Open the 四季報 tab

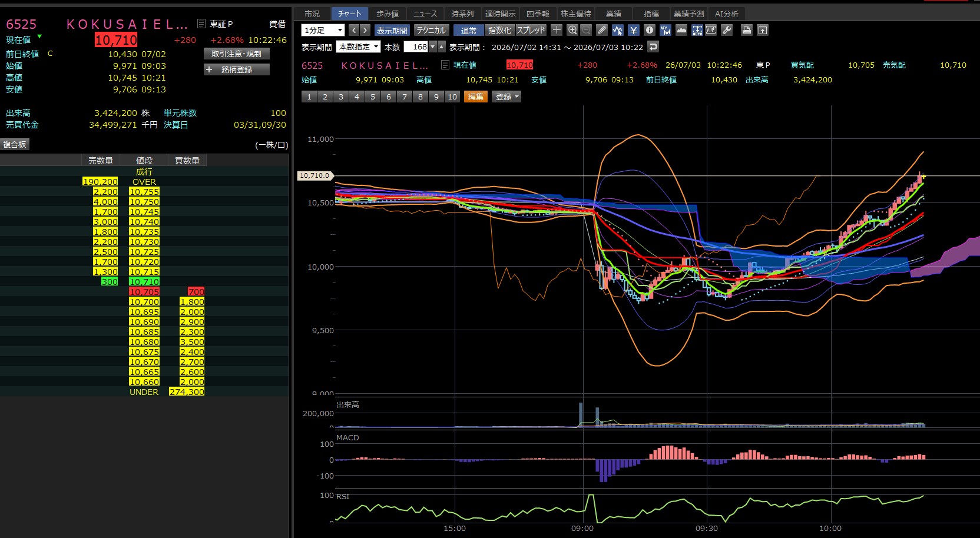[538, 14]
